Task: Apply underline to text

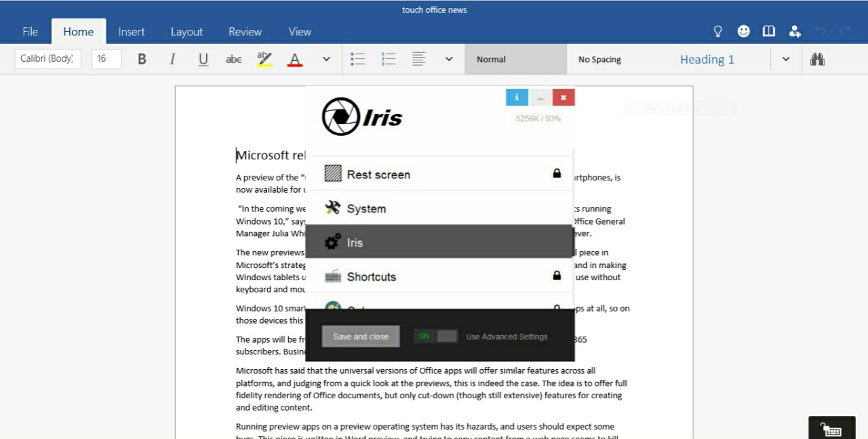Action: [x=203, y=59]
